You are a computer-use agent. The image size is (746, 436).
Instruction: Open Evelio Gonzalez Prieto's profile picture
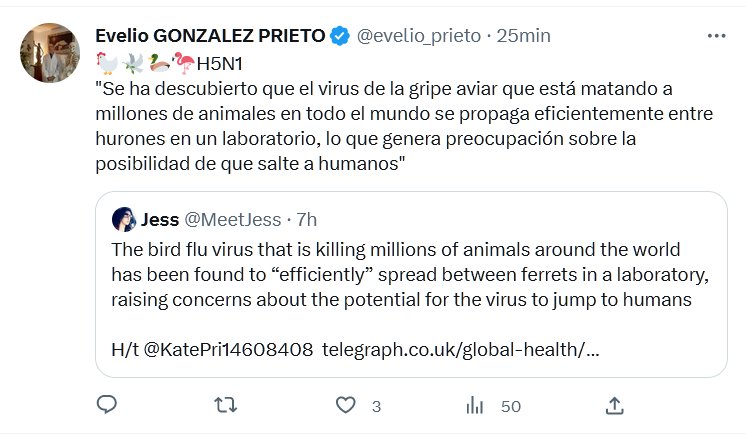[49, 53]
